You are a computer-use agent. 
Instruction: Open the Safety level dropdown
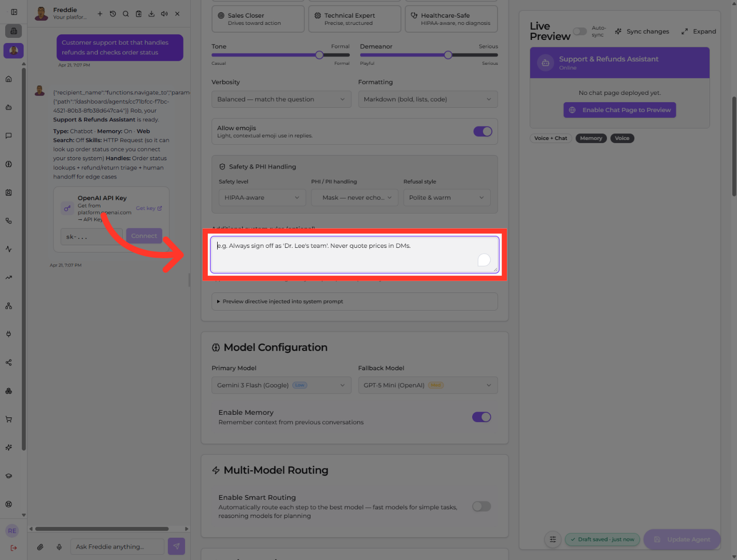[x=262, y=198]
